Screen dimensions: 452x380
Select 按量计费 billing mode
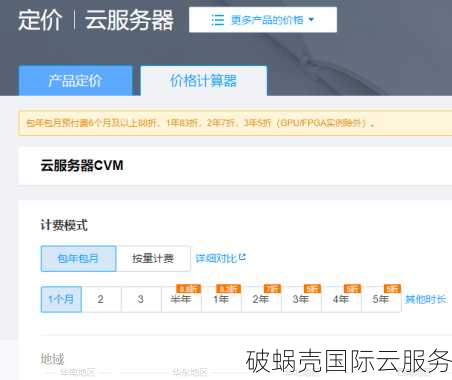153,259
